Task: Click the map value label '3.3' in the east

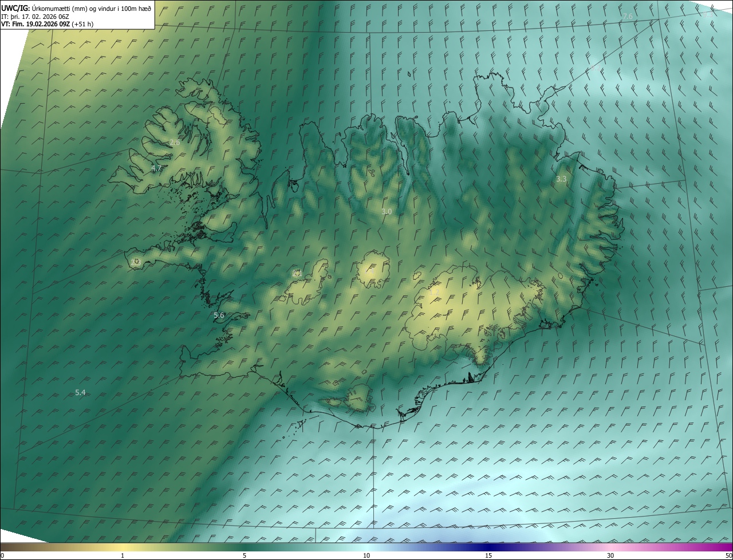Action: tap(561, 179)
